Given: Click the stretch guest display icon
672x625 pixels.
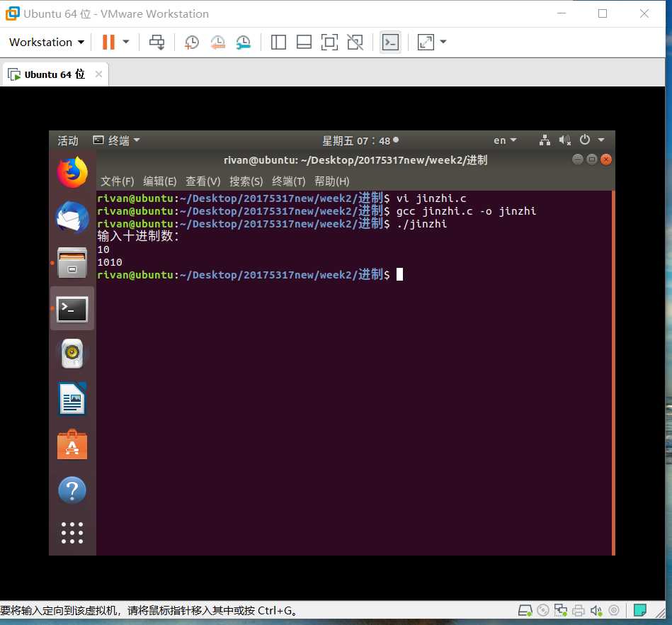Looking at the screenshot, I should 426,42.
